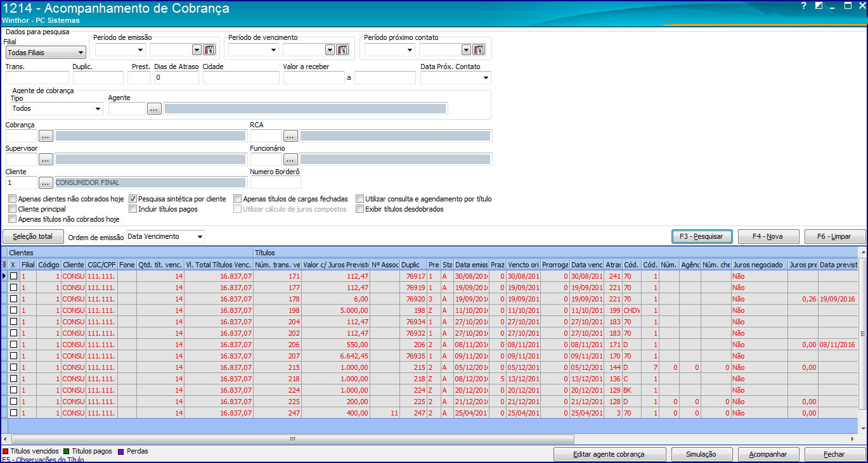The image size is (868, 463).
Task: Click the half-shaded square theme icon
Action: tap(819, 6)
